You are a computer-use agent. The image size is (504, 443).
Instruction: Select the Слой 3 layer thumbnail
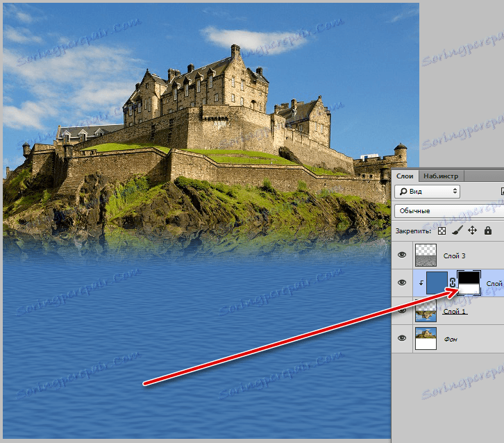(426, 256)
